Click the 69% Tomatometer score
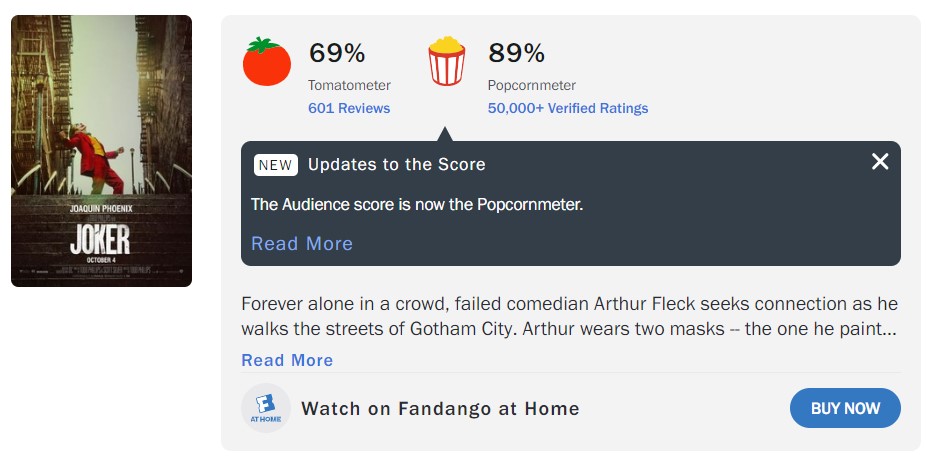The width and height of the screenshot is (926, 457). (x=337, y=53)
